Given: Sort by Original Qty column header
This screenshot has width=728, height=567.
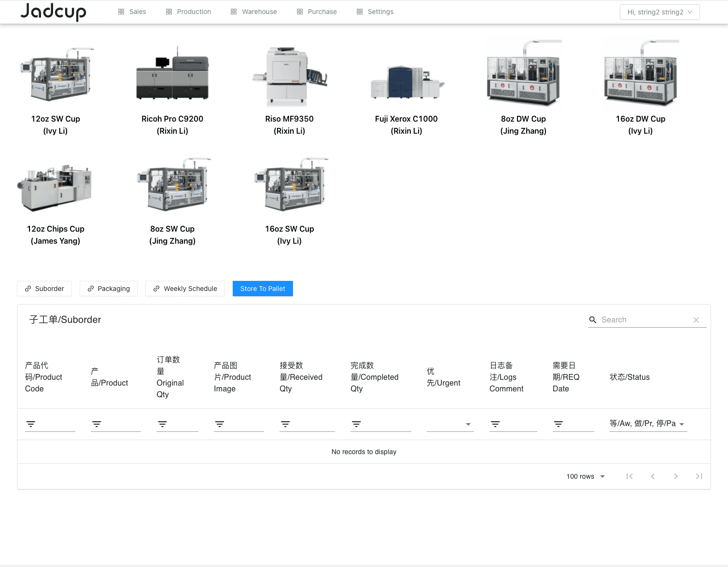Looking at the screenshot, I should click(x=170, y=377).
